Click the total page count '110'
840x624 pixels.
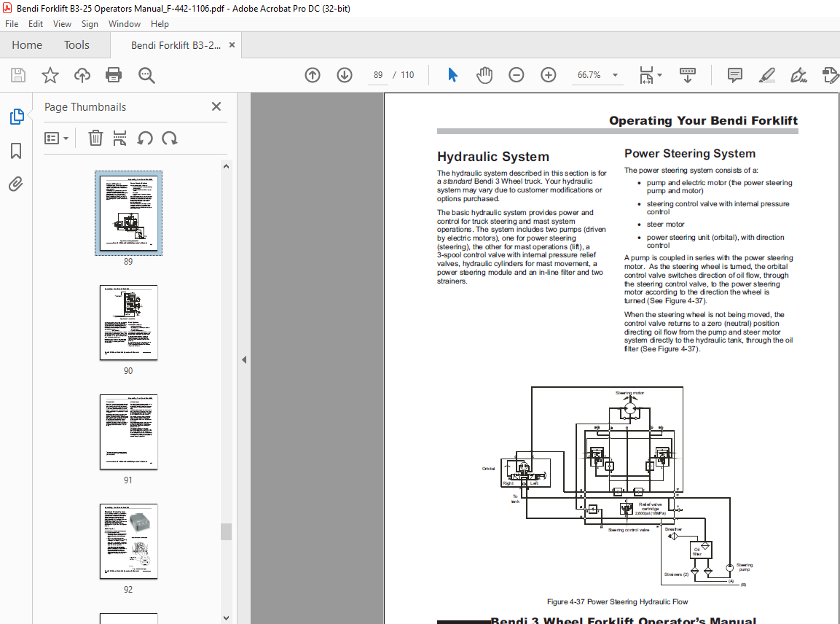click(x=407, y=75)
